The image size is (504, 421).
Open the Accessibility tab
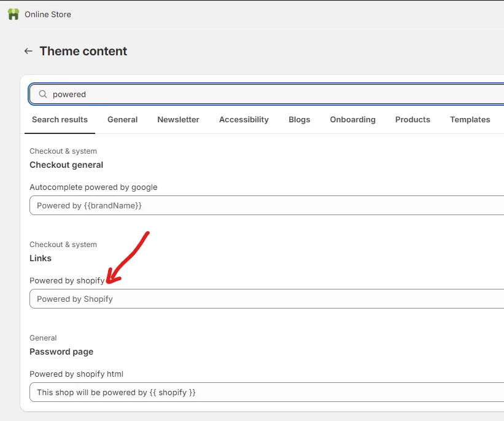click(x=244, y=119)
